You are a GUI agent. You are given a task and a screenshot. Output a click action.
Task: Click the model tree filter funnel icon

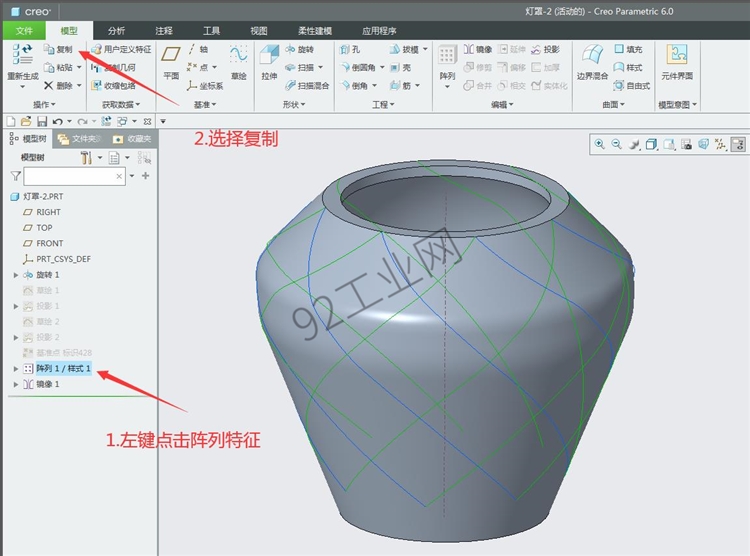pyautogui.click(x=15, y=176)
